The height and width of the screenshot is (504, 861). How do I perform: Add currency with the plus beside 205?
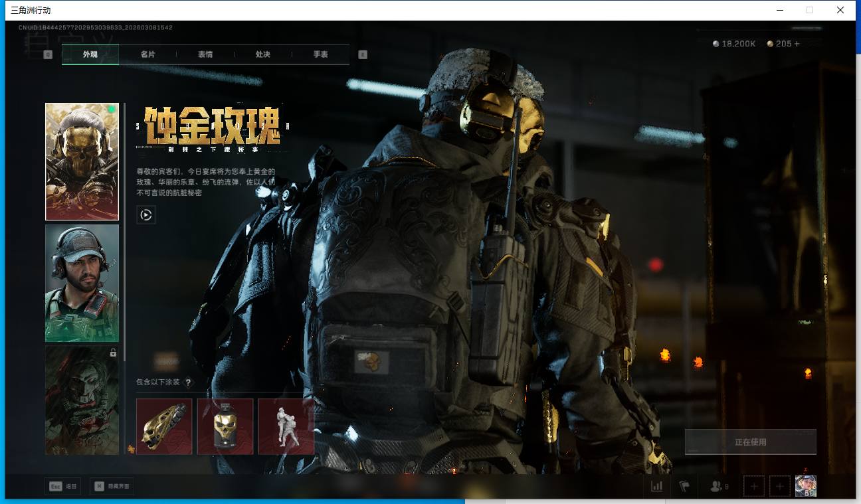[797, 44]
